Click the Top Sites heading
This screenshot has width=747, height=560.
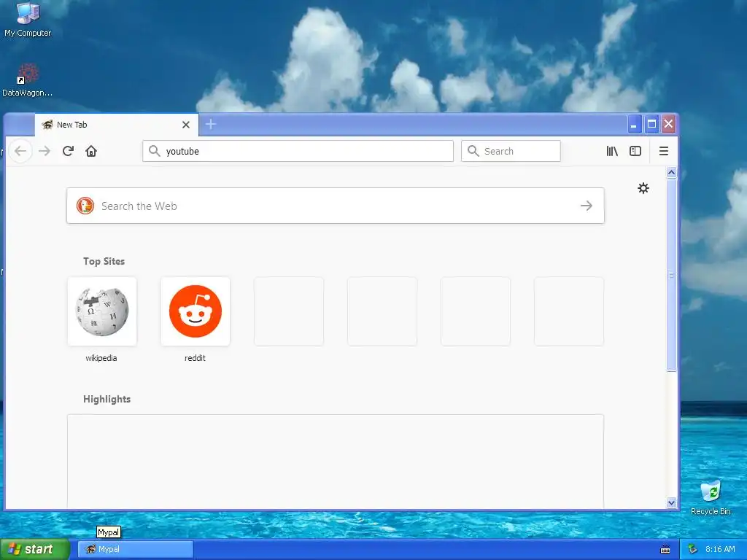[x=104, y=261]
